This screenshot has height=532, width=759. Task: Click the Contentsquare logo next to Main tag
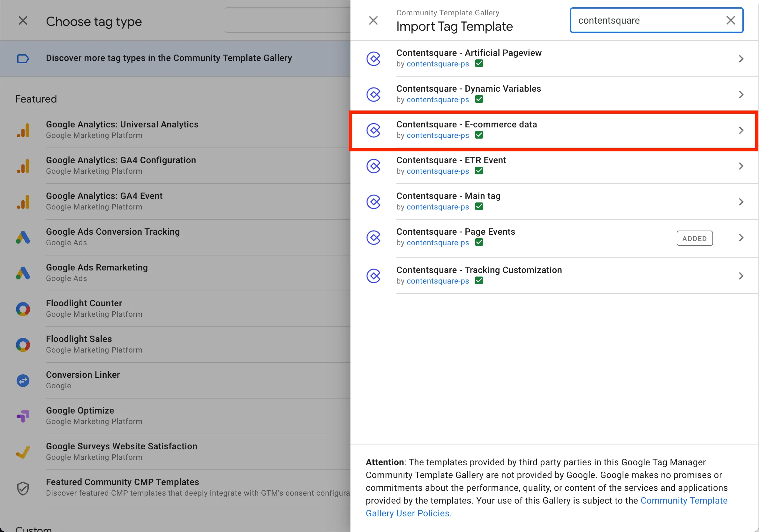click(373, 202)
